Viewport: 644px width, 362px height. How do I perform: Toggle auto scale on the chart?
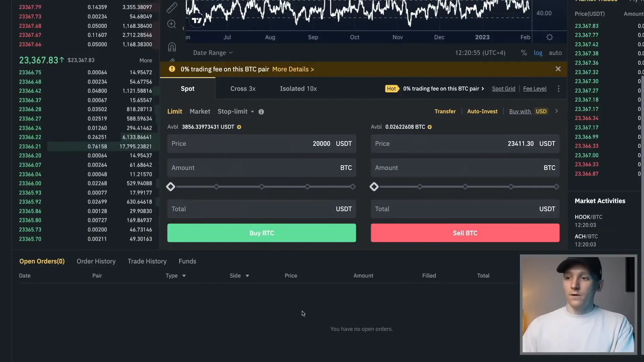click(555, 53)
